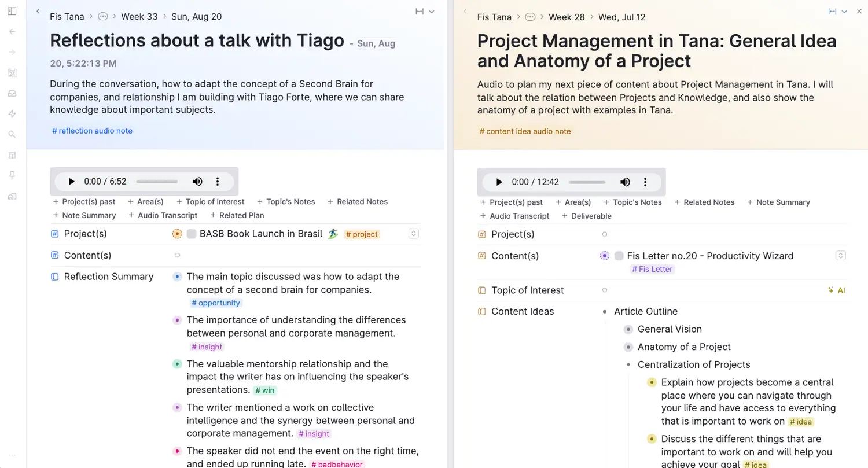
Task: Click the lightning bolt icon in sidebar
Action: point(12,114)
